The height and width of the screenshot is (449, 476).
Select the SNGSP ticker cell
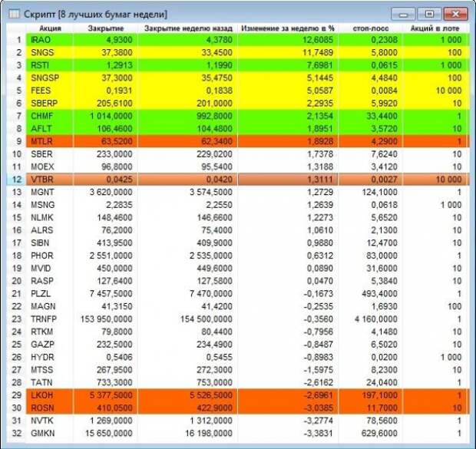(x=50, y=78)
